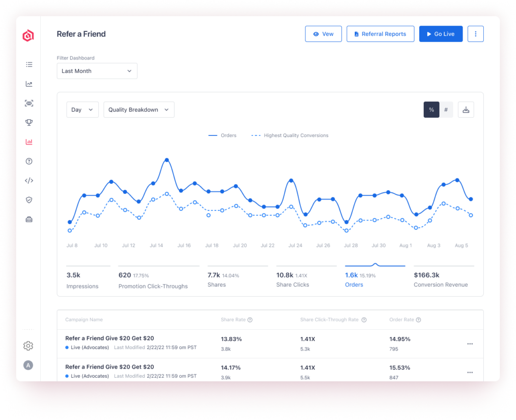
Task: Open the briefcase icon in sidebar
Action: [x=29, y=220]
